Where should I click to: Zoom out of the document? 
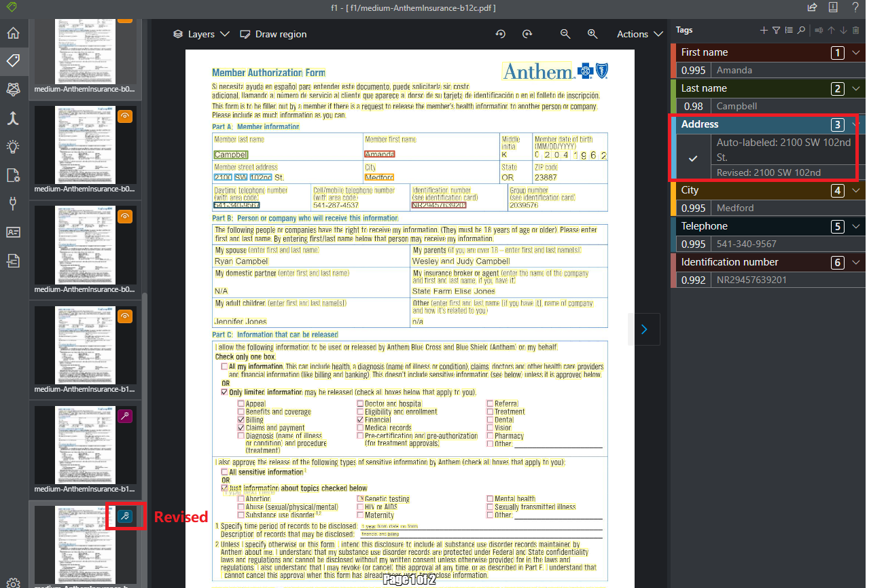tap(565, 34)
